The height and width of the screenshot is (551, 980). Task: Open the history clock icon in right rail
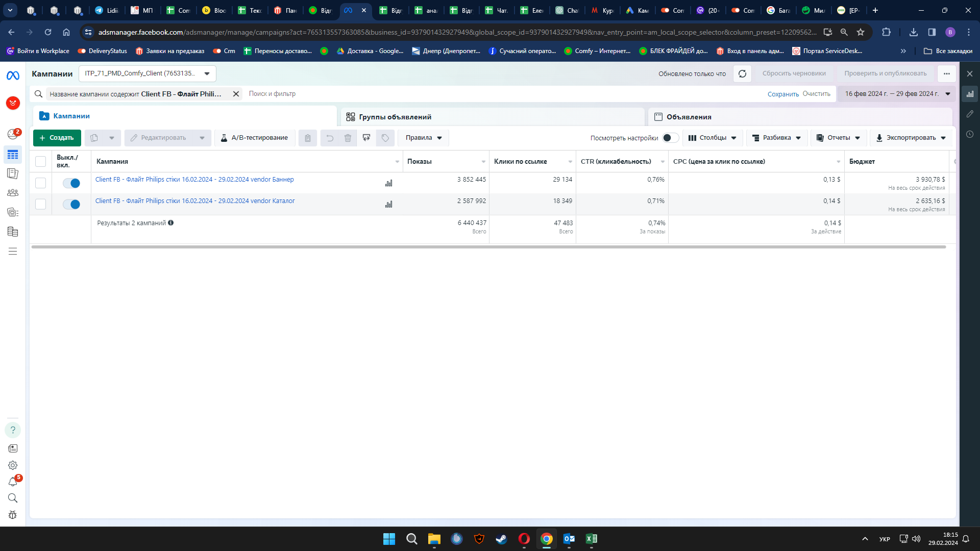click(970, 134)
